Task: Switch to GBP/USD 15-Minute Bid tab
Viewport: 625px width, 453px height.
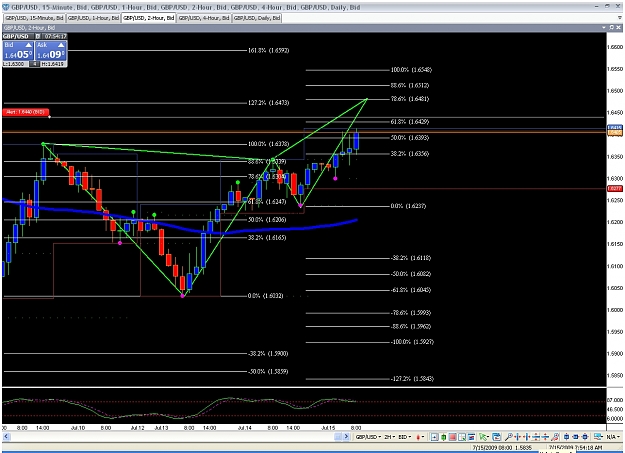Action: 34,18
